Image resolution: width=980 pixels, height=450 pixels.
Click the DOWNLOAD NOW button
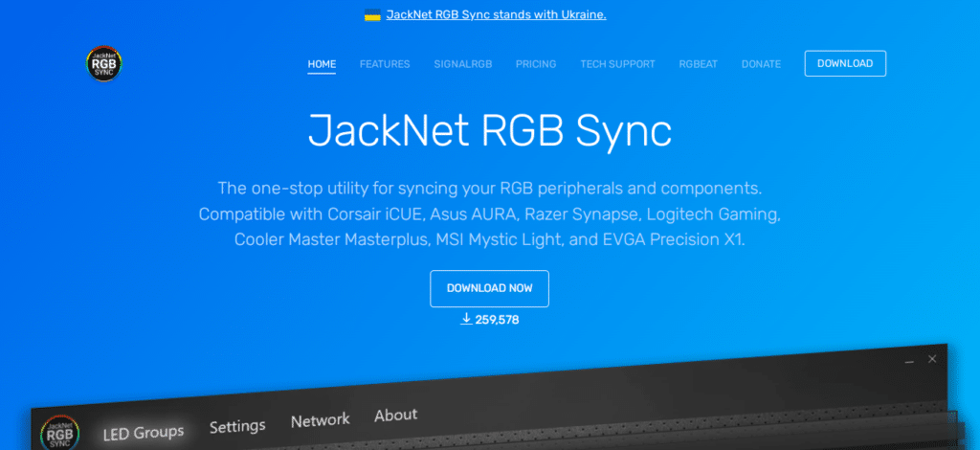tap(489, 289)
